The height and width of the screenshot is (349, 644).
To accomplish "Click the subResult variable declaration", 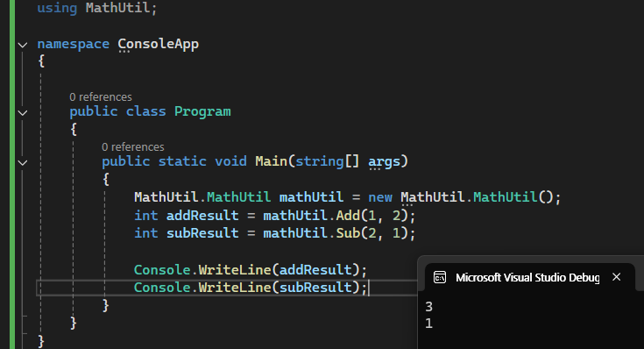I will (202, 233).
